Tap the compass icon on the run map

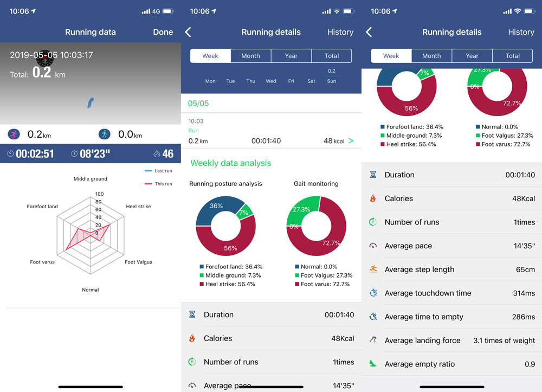(45, 59)
